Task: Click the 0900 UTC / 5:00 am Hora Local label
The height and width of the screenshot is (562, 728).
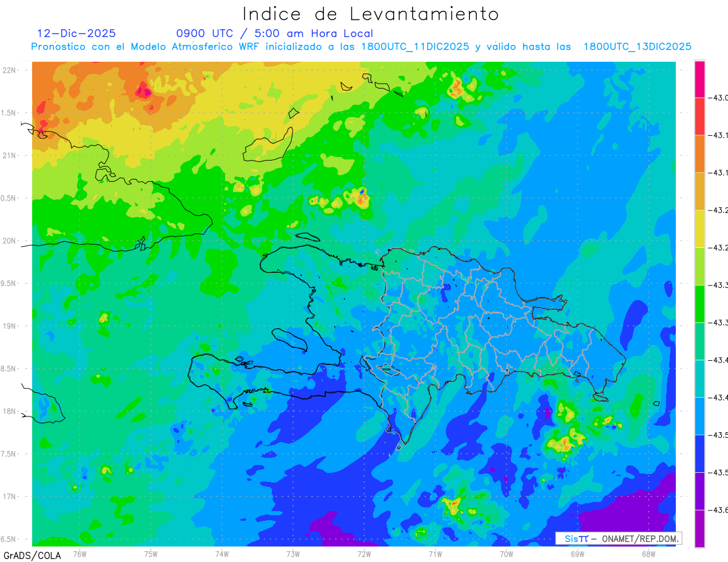Action: click(275, 34)
